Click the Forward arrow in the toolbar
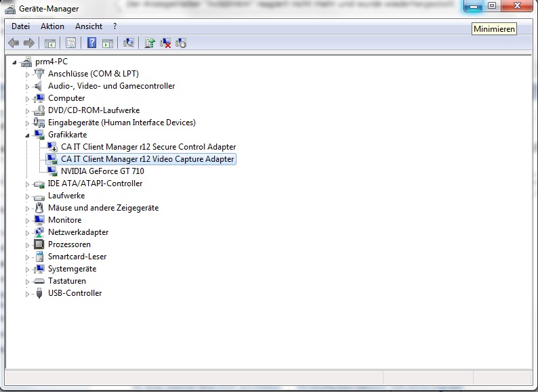The height and width of the screenshot is (392, 538). 29,43
